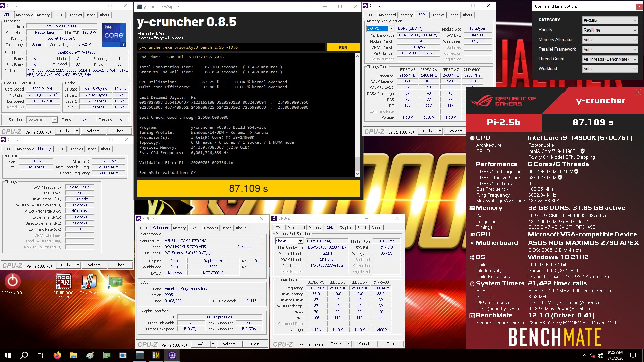Open Bench tab in CPU-Z CPU window
This screenshot has height=362, width=644.
point(90,15)
